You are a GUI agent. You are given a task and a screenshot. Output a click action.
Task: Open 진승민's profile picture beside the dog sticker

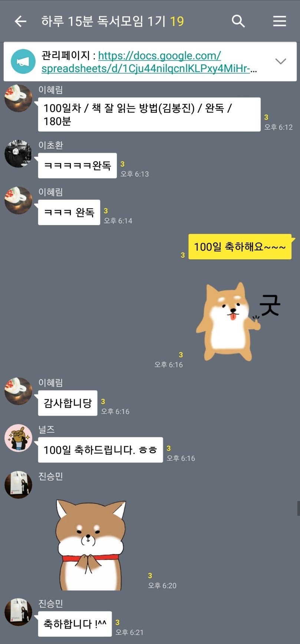(18, 485)
